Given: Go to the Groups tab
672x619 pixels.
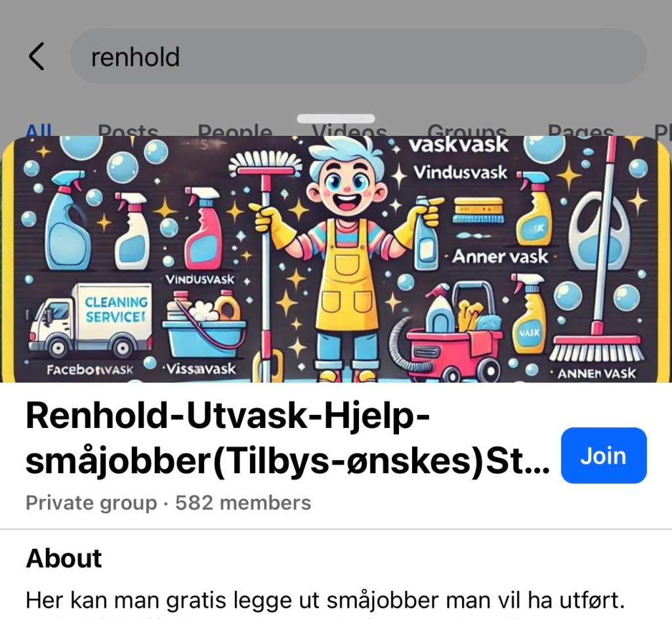Looking at the screenshot, I should [x=467, y=129].
